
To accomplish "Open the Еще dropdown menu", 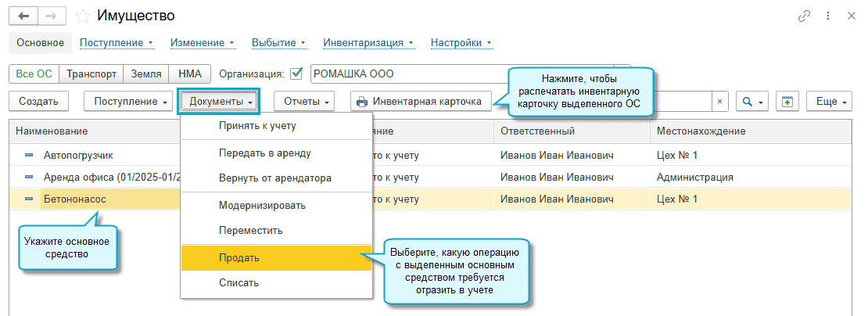I will pos(832,102).
